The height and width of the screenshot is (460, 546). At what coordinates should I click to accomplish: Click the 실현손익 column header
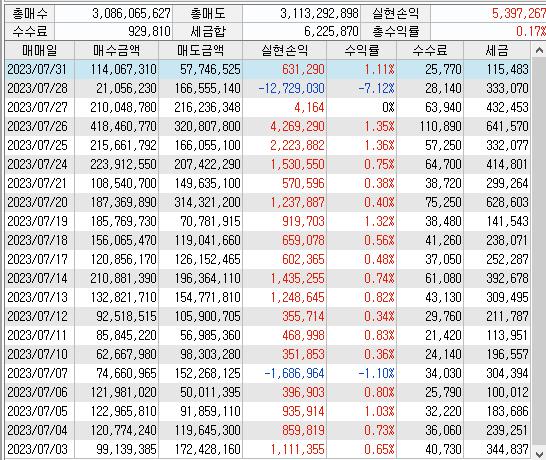pyautogui.click(x=284, y=51)
